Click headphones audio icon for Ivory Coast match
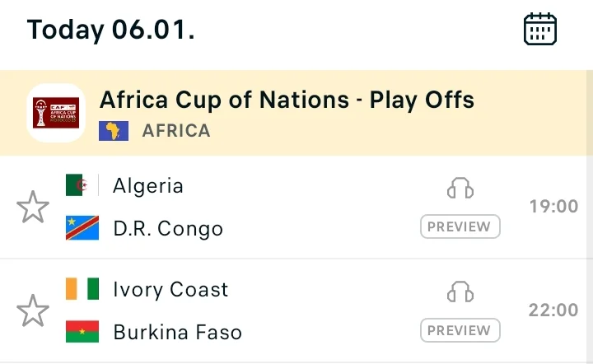Image resolution: width=593 pixels, height=364 pixels. click(x=460, y=292)
